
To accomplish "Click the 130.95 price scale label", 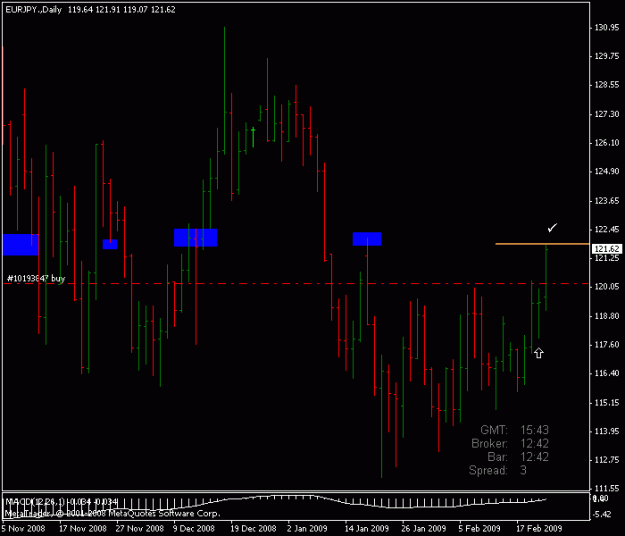I will (x=607, y=27).
